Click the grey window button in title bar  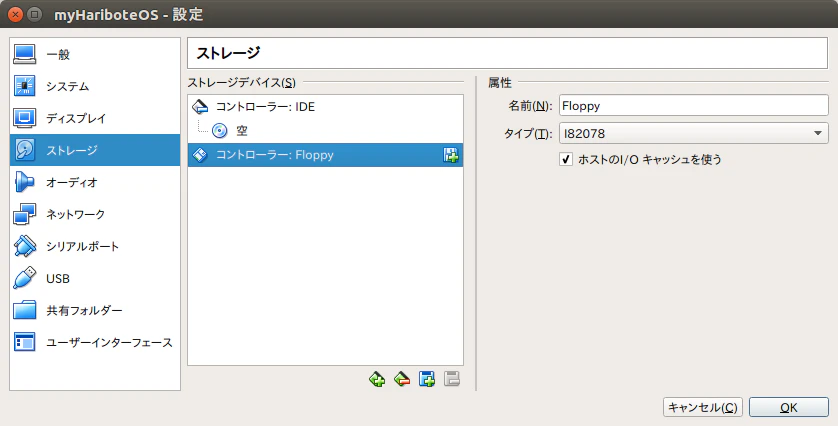pos(34,14)
